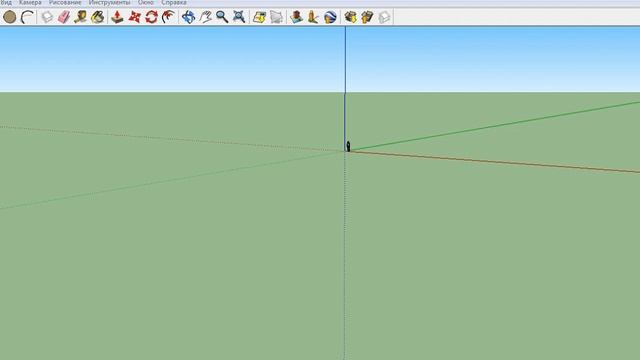The height and width of the screenshot is (360, 640).
Task: Click the Photo Textures icon
Action: click(313, 17)
